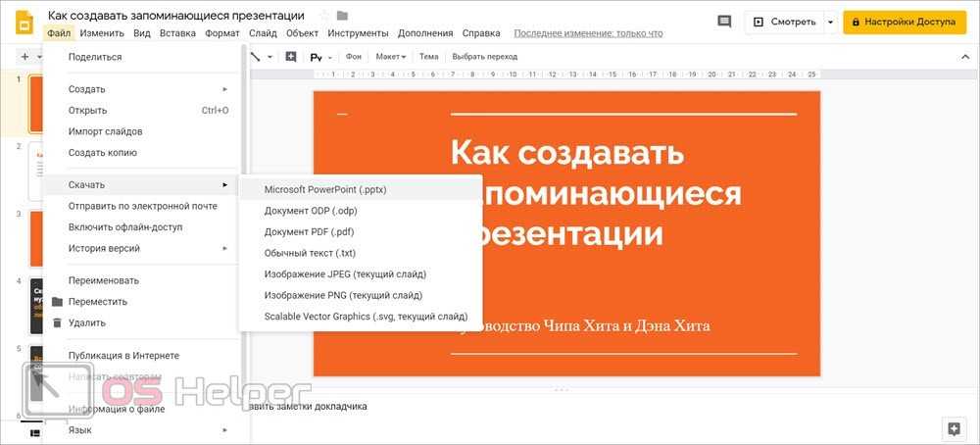Click the add comment toolbar icon
This screenshot has height=445, width=980.
291,57
